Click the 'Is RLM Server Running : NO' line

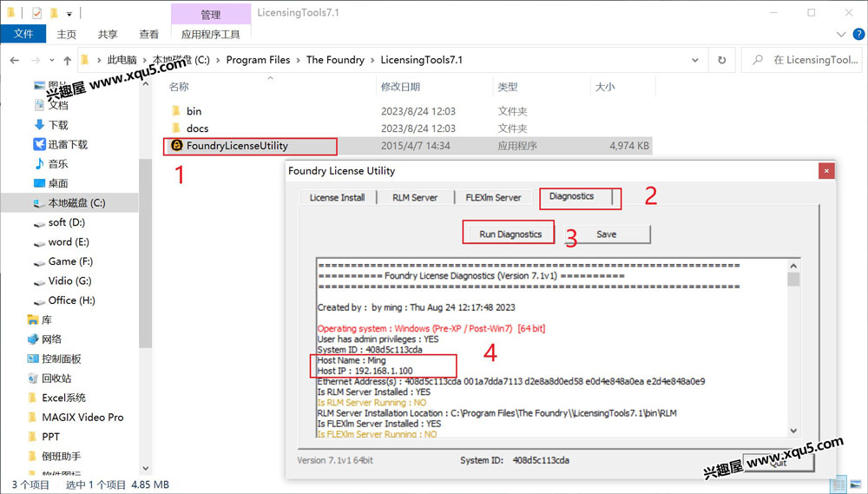(372, 403)
